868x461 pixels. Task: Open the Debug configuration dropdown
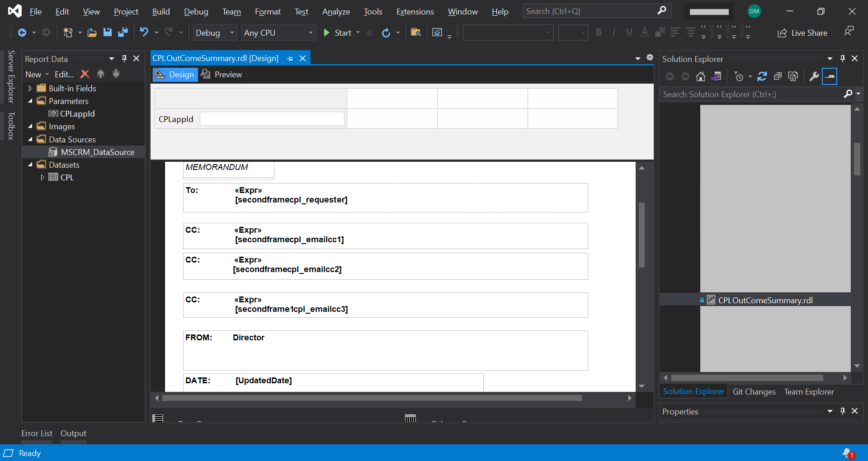(215, 33)
